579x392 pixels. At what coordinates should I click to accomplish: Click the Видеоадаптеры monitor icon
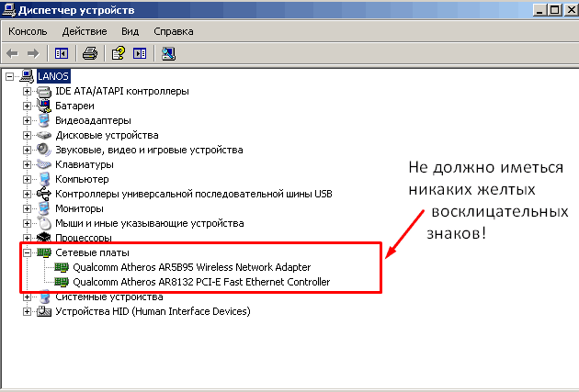(x=44, y=120)
